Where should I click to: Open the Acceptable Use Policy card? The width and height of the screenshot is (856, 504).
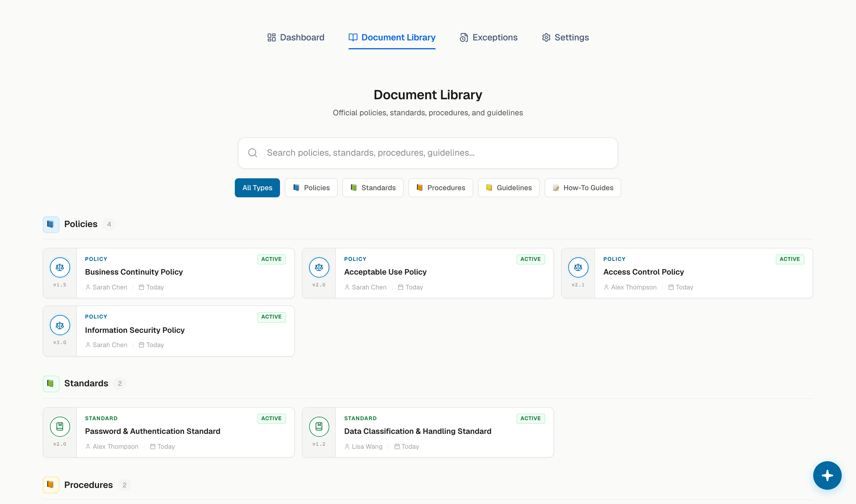click(428, 273)
